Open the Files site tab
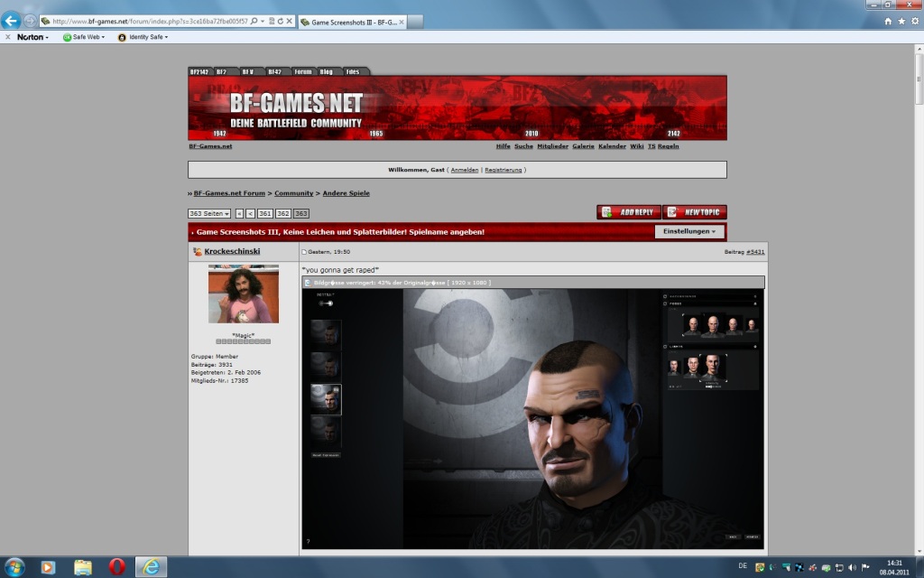Viewport: 924px width, 578px height. pos(353,71)
